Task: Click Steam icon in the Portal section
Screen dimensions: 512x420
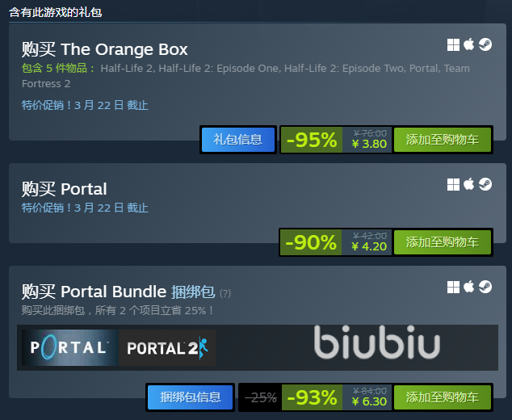Action: click(485, 184)
